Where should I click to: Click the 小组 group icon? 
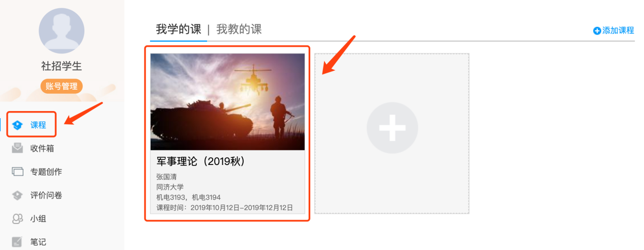[18, 218]
